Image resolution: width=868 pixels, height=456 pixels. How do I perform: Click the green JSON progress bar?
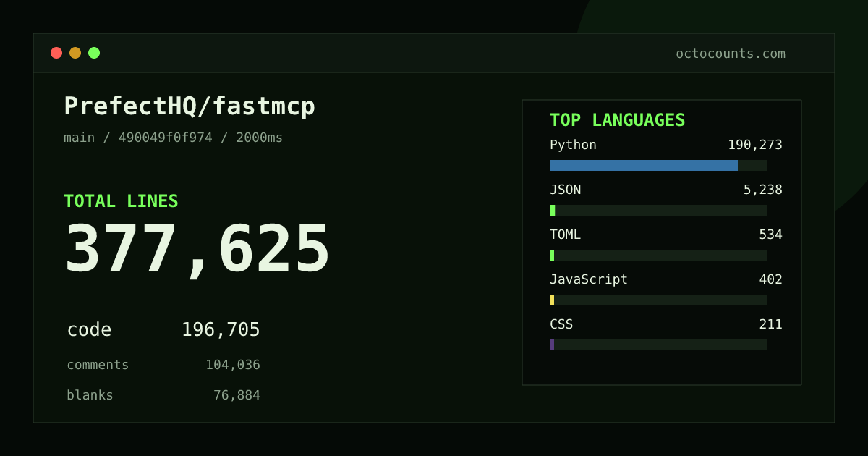pos(553,210)
